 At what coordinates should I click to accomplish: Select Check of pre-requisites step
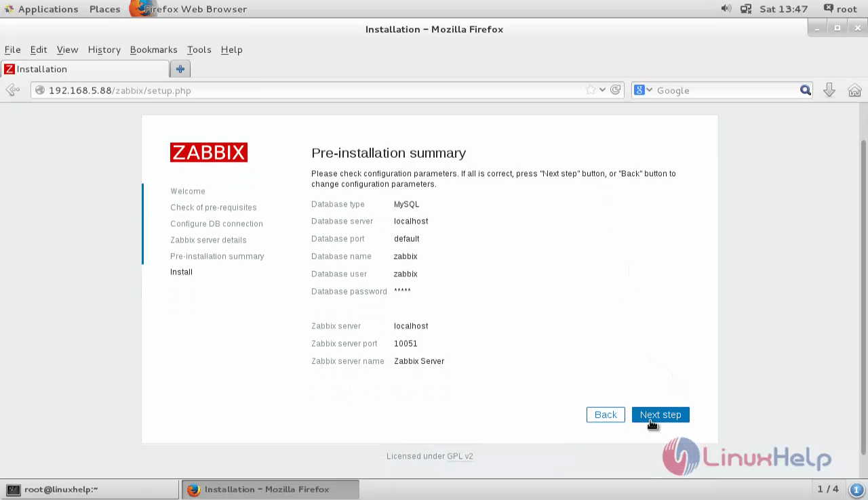214,207
